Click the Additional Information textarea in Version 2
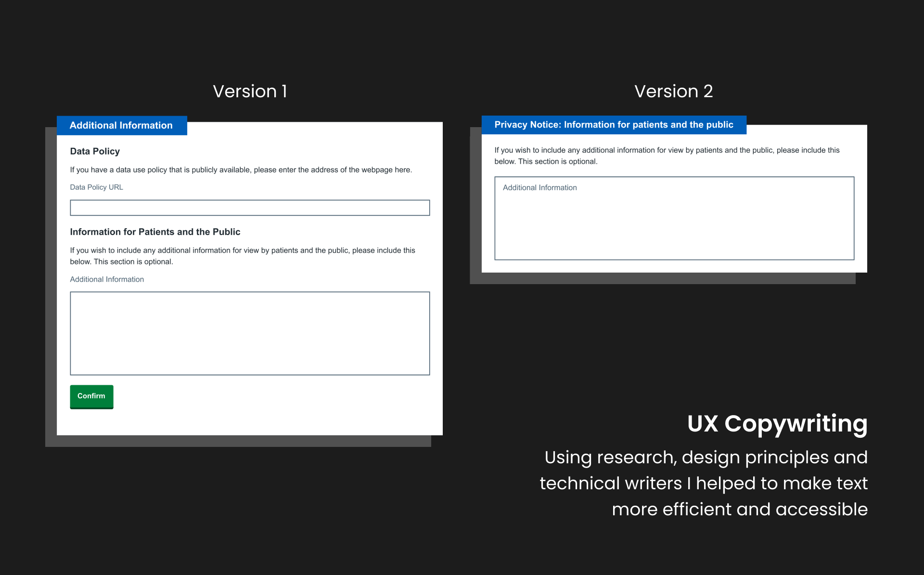Screen dimensions: 924x575 coord(674,226)
